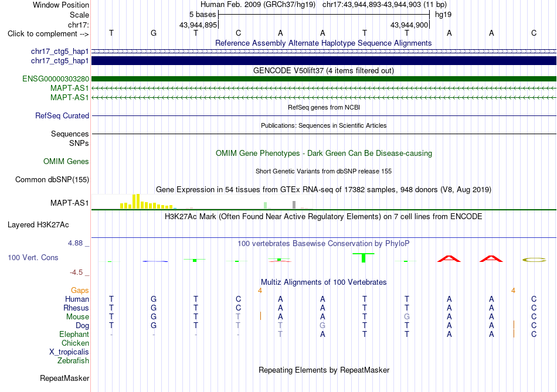Screen dimensions: 557x392
Task: Click the RefSeq genes from NCBI title
Action: pyautogui.click(x=324, y=107)
